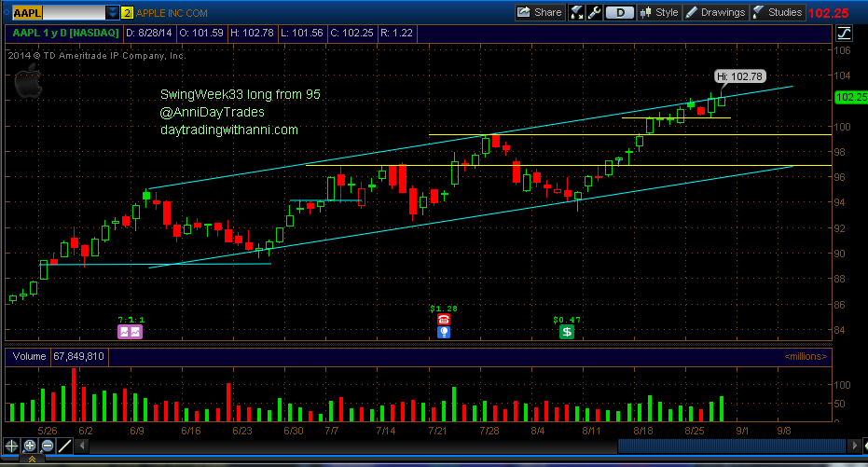Click the red telephone earnings icon

(444, 320)
